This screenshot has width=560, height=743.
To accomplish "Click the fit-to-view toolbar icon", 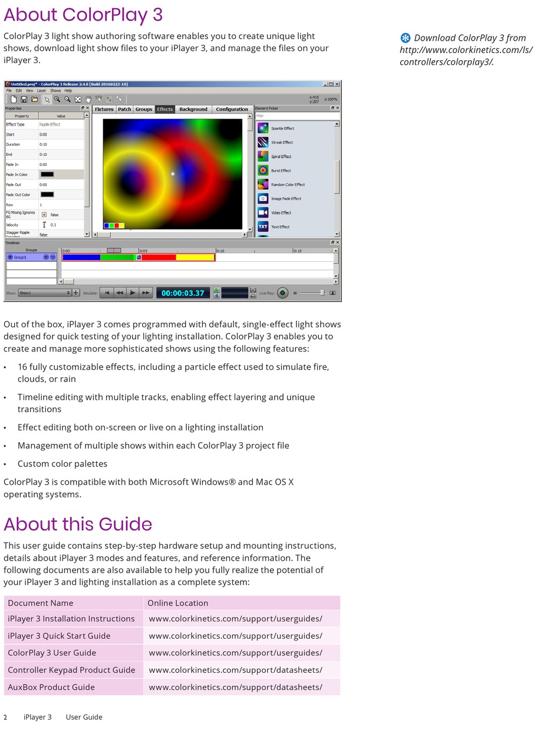I will pos(78,99).
